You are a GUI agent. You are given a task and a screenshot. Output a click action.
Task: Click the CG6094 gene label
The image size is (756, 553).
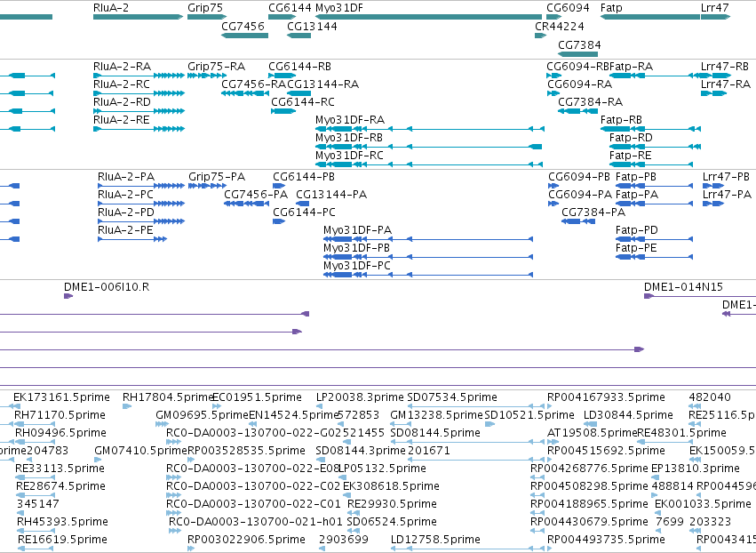pos(568,8)
